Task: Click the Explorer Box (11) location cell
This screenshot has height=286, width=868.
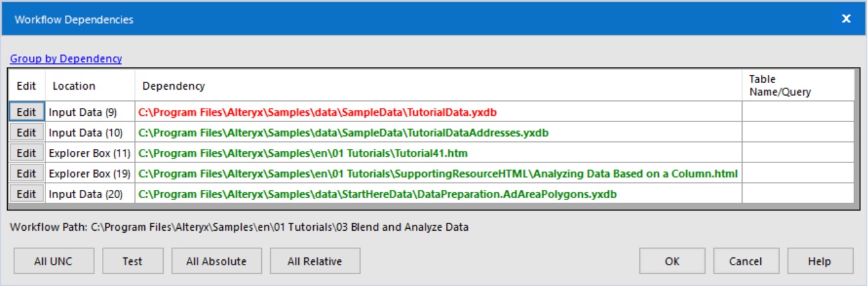Action: [90, 153]
